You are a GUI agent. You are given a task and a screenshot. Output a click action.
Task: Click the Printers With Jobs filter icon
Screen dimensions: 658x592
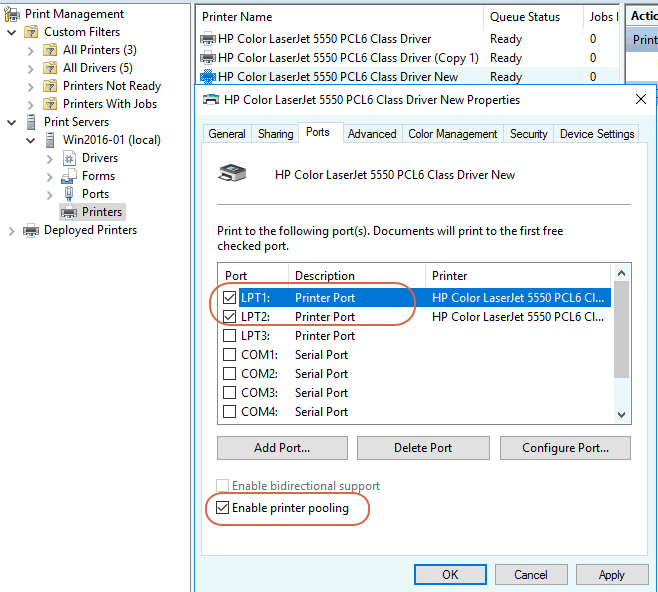click(x=50, y=104)
